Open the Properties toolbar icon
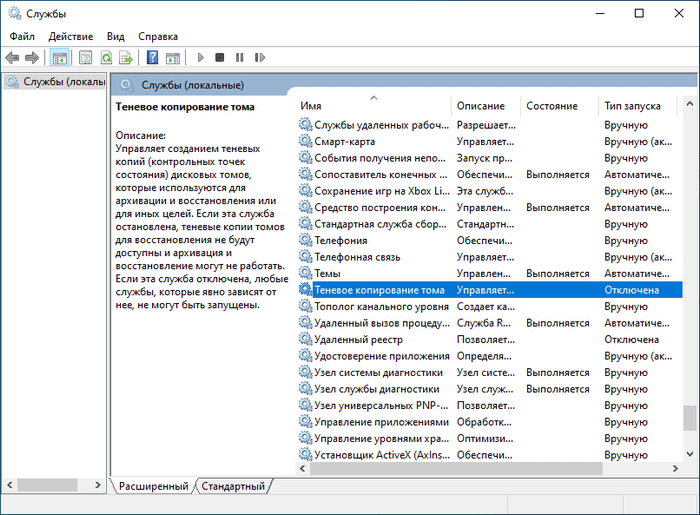The width and height of the screenshot is (700, 515). tap(85, 58)
